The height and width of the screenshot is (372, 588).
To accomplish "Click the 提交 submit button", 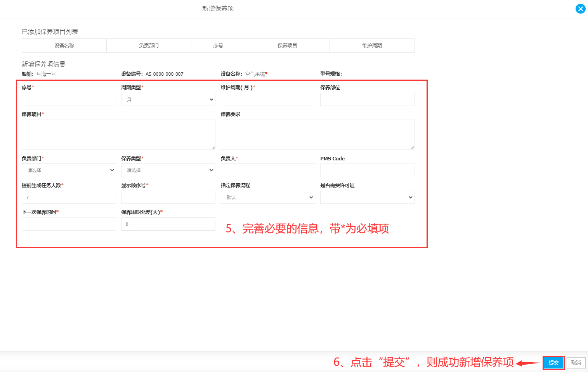I will 553,363.
